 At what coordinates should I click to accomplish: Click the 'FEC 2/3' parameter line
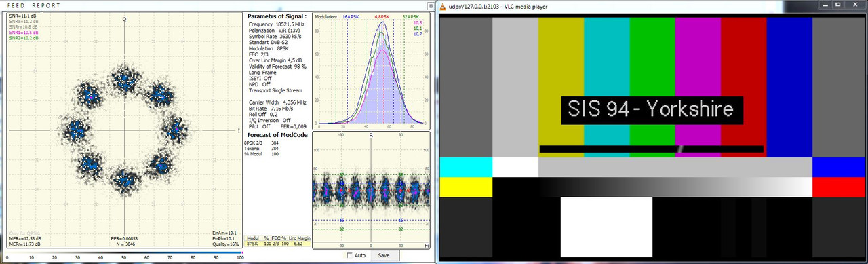tap(259, 55)
